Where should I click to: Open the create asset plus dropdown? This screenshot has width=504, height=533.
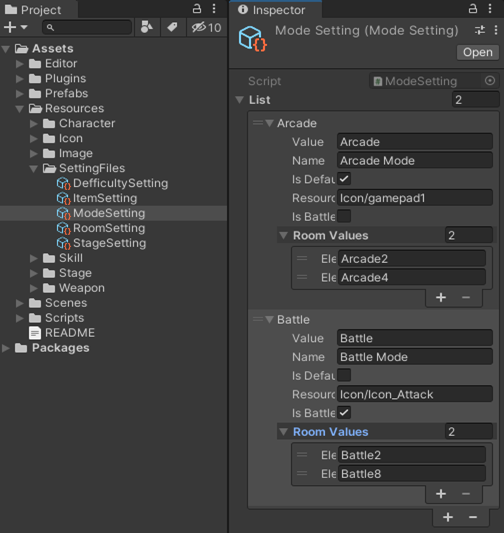(x=15, y=27)
